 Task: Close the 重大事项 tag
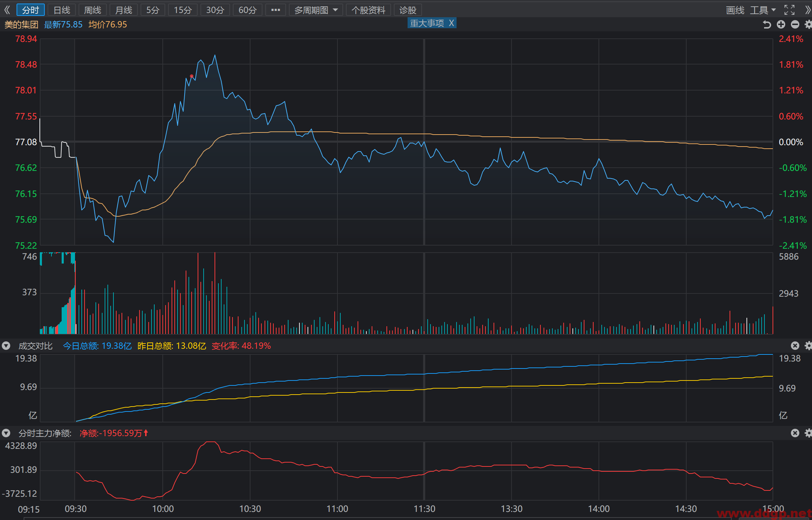coord(451,23)
